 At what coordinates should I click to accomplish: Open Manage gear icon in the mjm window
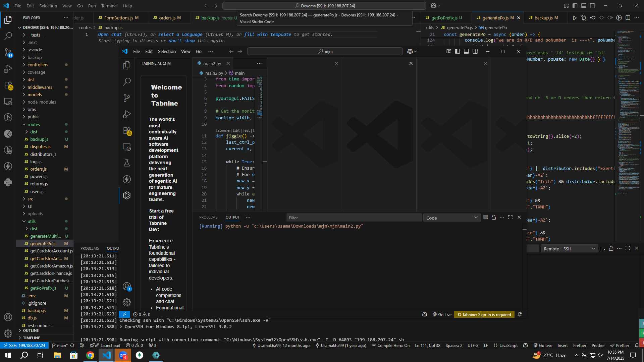[127, 302]
